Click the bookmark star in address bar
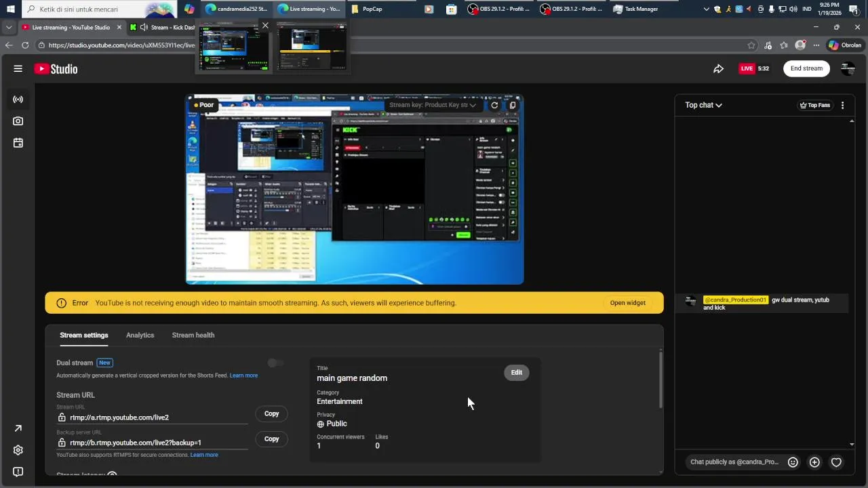868x488 pixels. (751, 45)
